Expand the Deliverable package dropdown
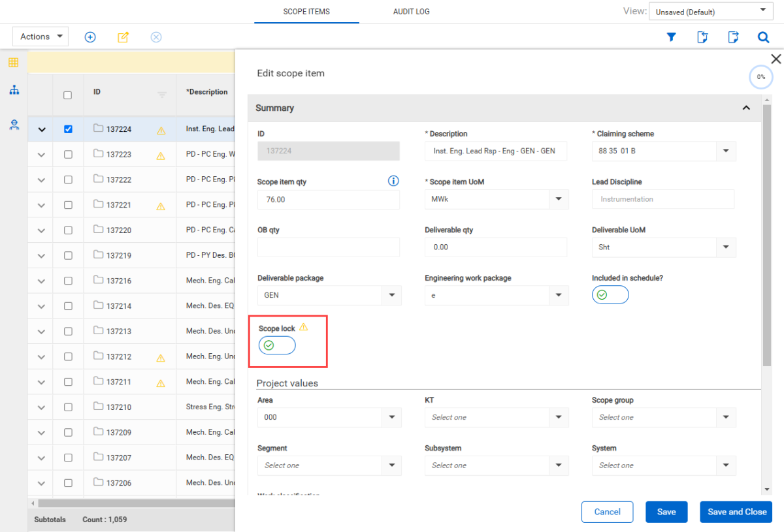Screen dimensions: 784x532 click(391, 295)
